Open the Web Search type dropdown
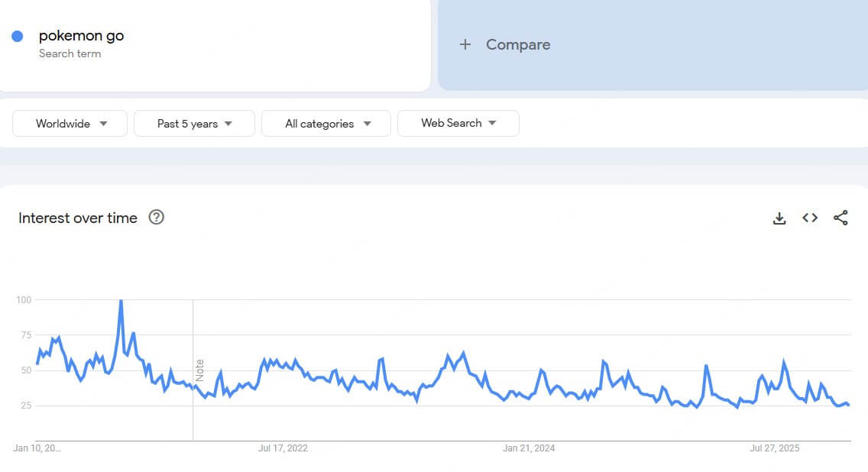 pyautogui.click(x=458, y=123)
